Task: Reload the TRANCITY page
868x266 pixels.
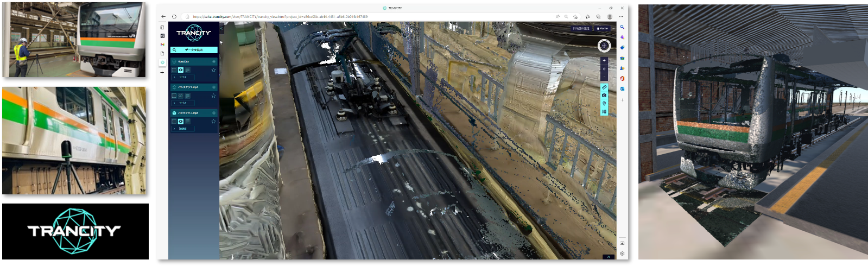Action: click(x=174, y=16)
